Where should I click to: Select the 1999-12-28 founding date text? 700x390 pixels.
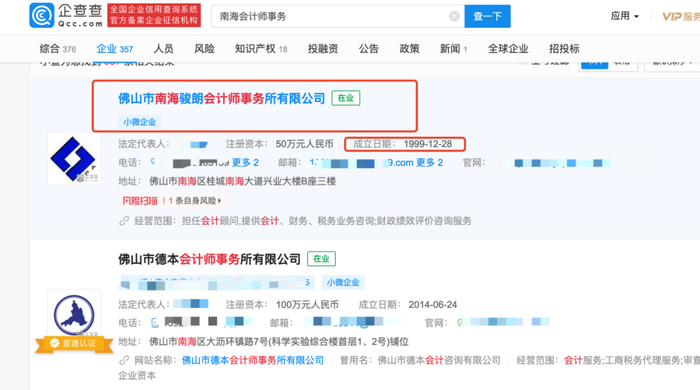pyautogui.click(x=428, y=144)
